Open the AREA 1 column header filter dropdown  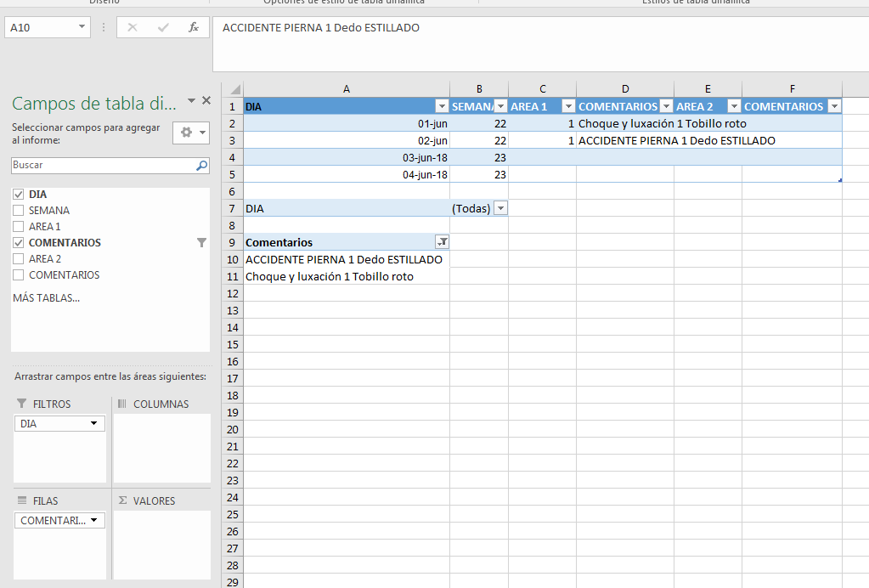point(568,106)
